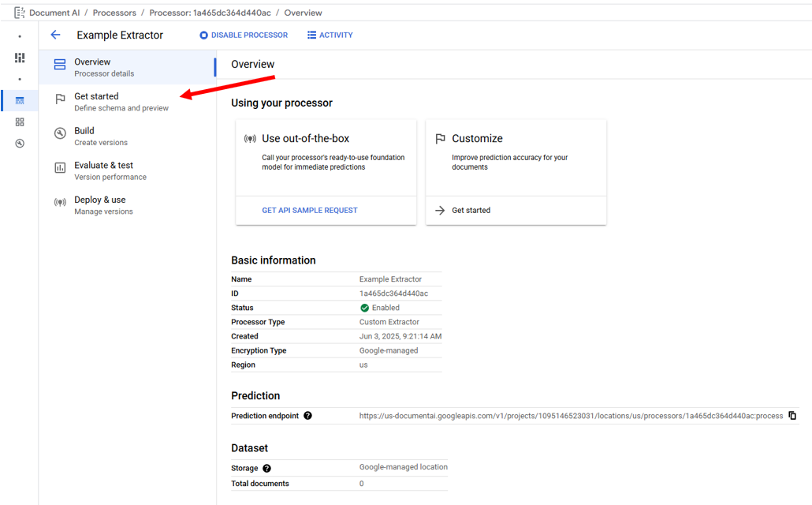Click Processors in the breadcrumb
The image size is (812, 505).
(114, 13)
